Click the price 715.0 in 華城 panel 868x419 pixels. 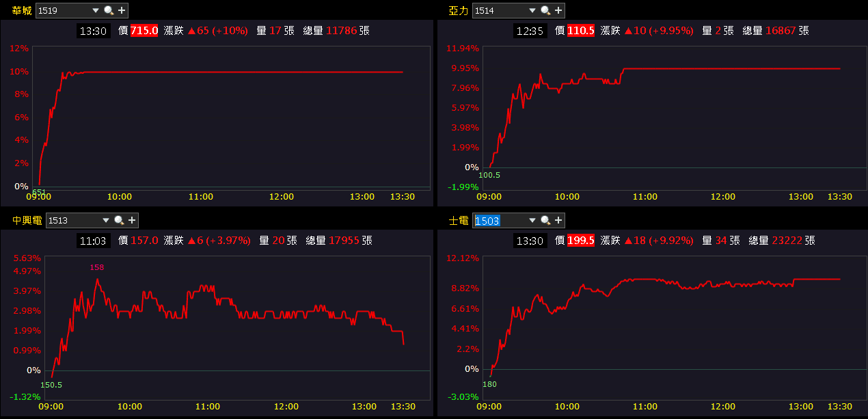(x=144, y=31)
